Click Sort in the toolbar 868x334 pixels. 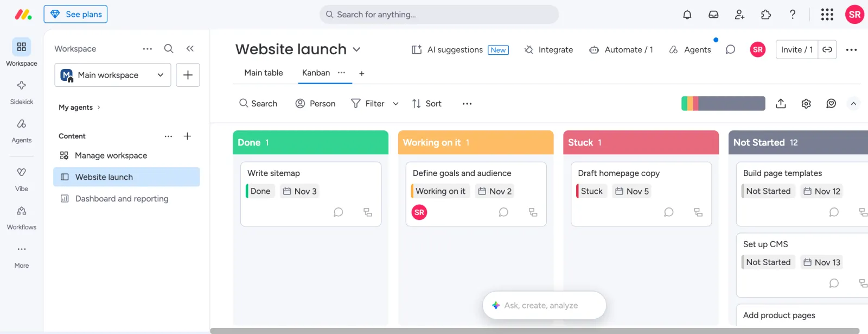click(x=426, y=103)
